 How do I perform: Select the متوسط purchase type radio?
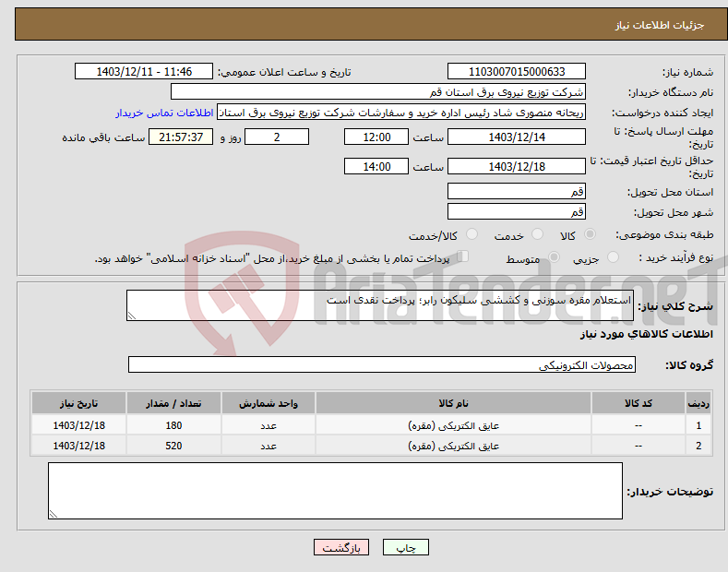tap(554, 257)
